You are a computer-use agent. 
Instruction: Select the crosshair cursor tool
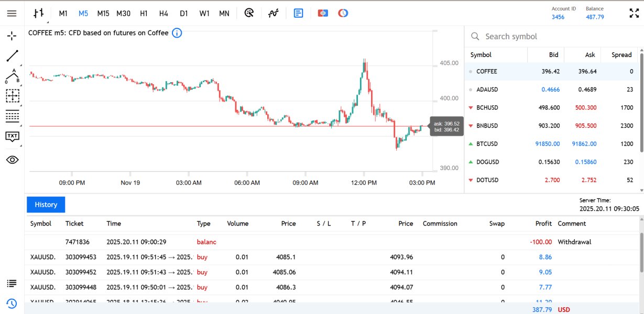click(12, 36)
